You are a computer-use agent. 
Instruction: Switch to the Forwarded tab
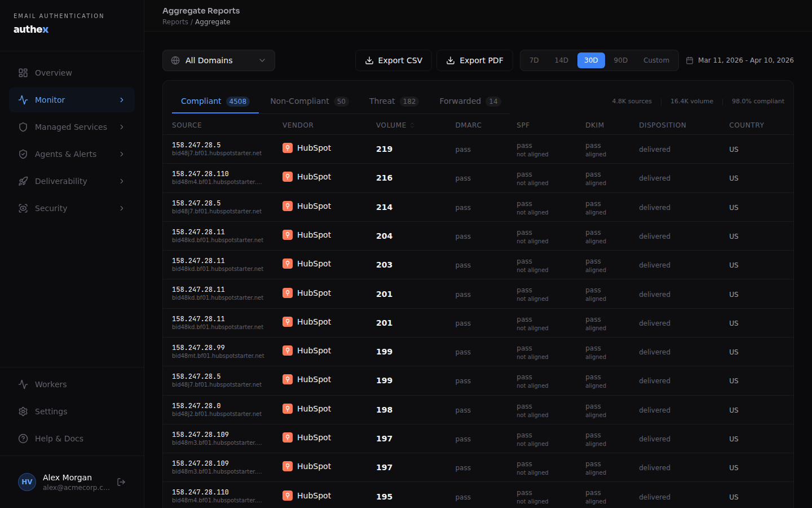(470, 101)
